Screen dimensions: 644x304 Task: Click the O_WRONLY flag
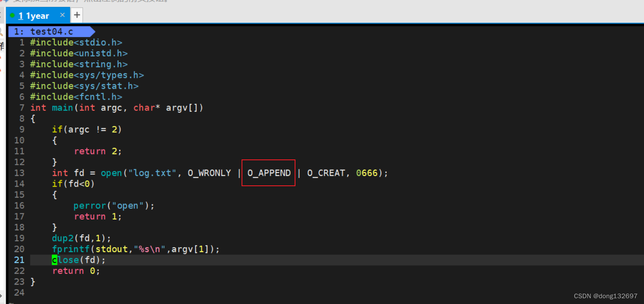point(209,173)
